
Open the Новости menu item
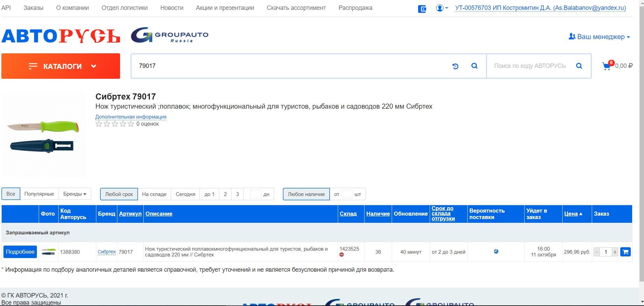click(x=172, y=8)
